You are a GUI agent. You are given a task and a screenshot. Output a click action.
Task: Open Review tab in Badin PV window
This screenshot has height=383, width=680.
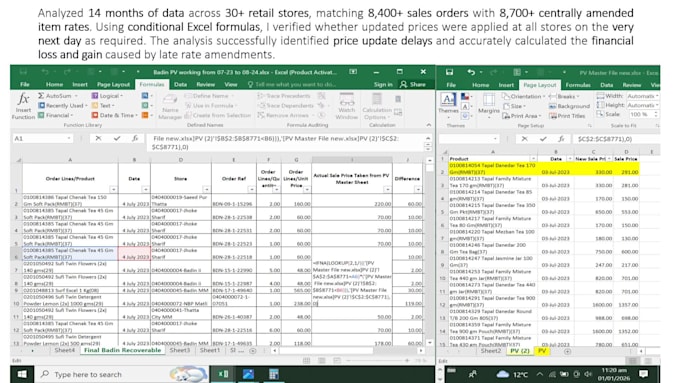(206, 84)
